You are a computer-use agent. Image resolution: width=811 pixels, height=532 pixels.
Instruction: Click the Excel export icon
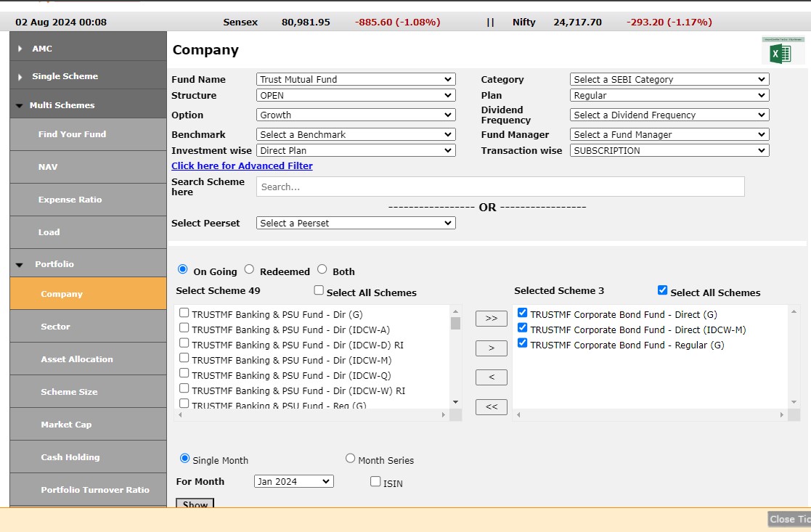[x=782, y=52]
